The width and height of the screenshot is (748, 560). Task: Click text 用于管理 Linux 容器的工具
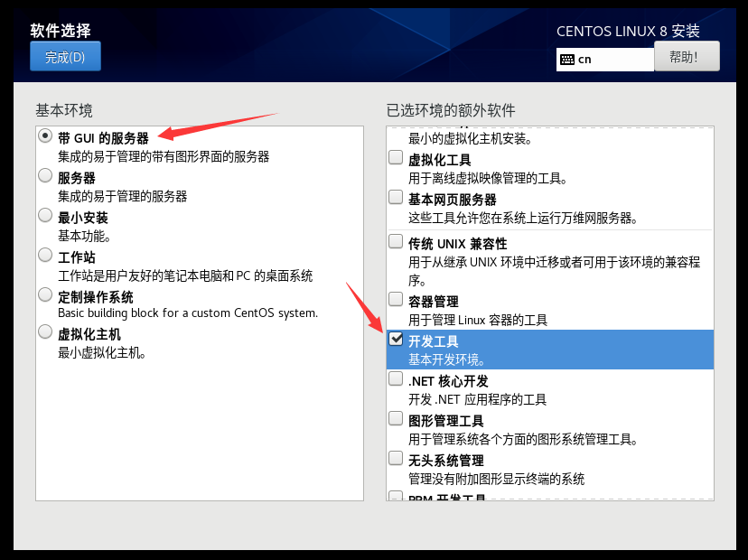tap(478, 320)
